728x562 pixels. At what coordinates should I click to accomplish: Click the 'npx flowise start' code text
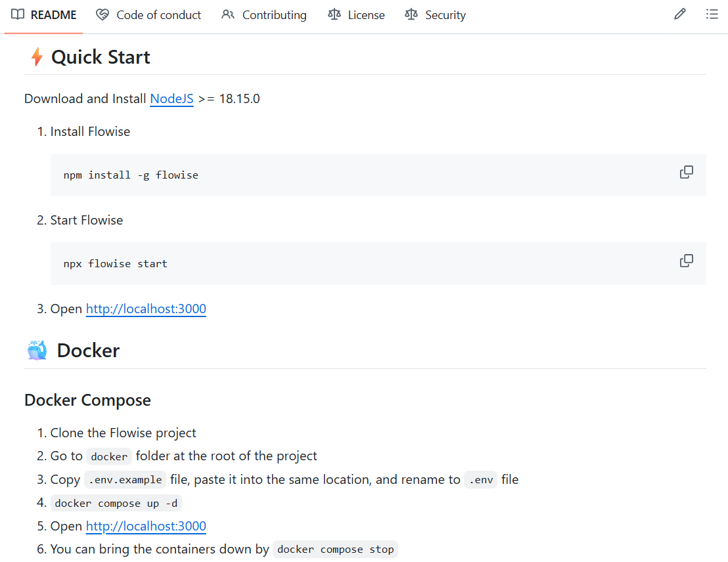(x=116, y=263)
